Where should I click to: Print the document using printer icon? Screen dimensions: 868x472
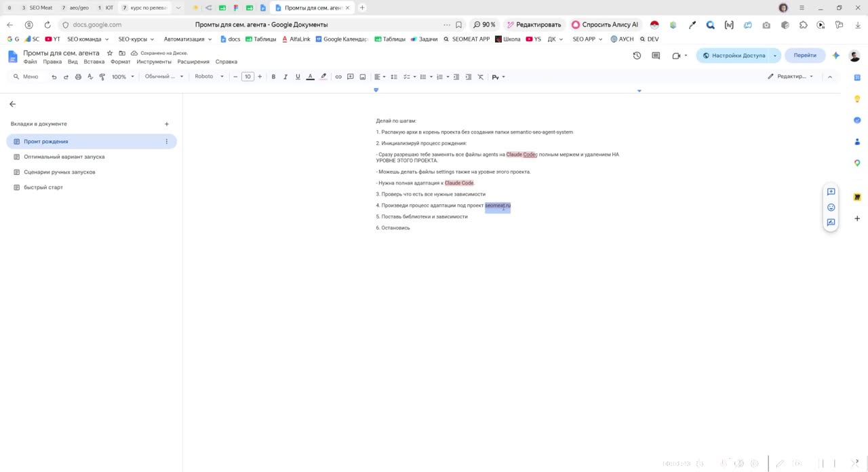coord(78,77)
